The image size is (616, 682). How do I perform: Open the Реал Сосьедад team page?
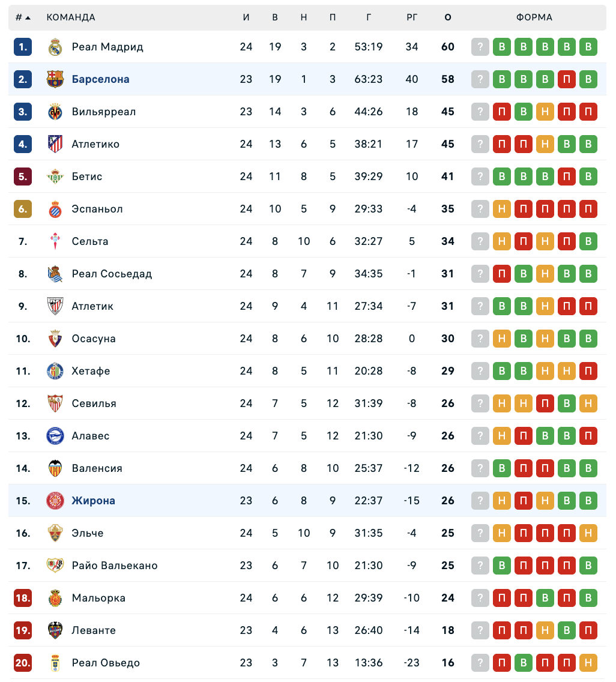[x=112, y=274]
